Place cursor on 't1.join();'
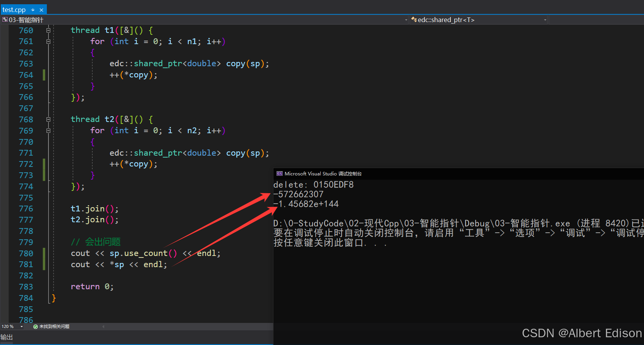Image resolution: width=644 pixels, height=345 pixels. coord(94,209)
